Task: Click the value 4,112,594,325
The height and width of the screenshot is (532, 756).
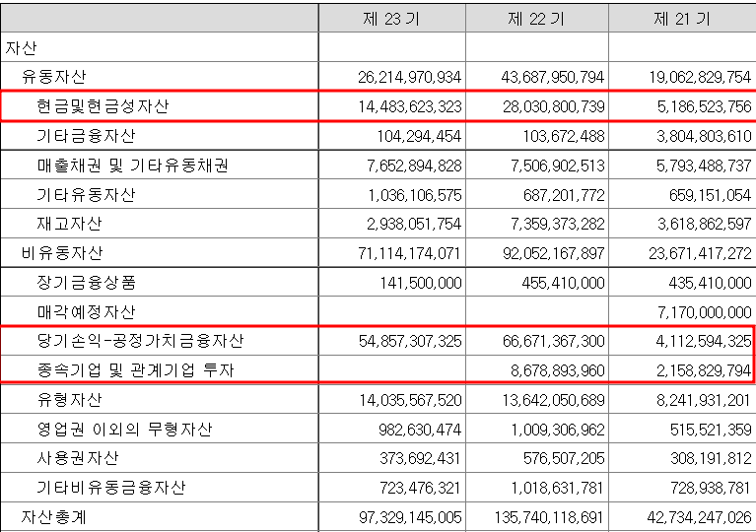Action: pyautogui.click(x=704, y=342)
